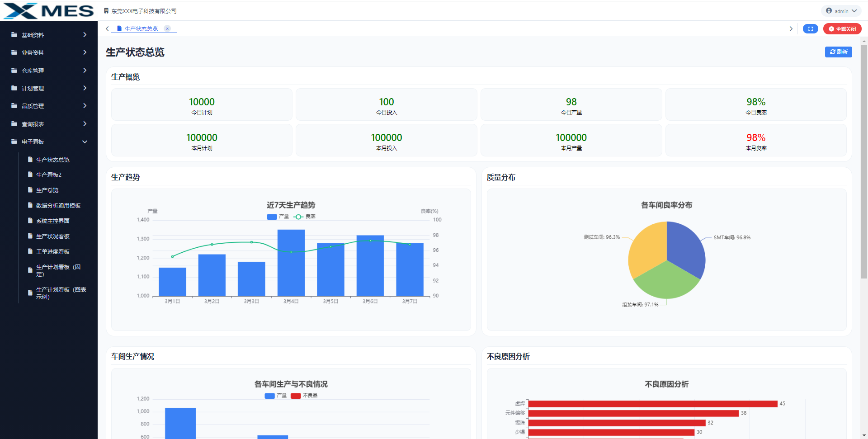868x439 pixels.
Task: Click the 今日计划 10000 card
Action: click(x=202, y=105)
